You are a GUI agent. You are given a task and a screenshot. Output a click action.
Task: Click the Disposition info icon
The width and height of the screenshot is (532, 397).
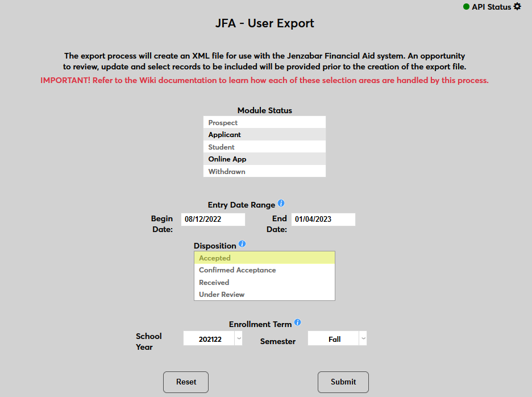tap(242, 243)
